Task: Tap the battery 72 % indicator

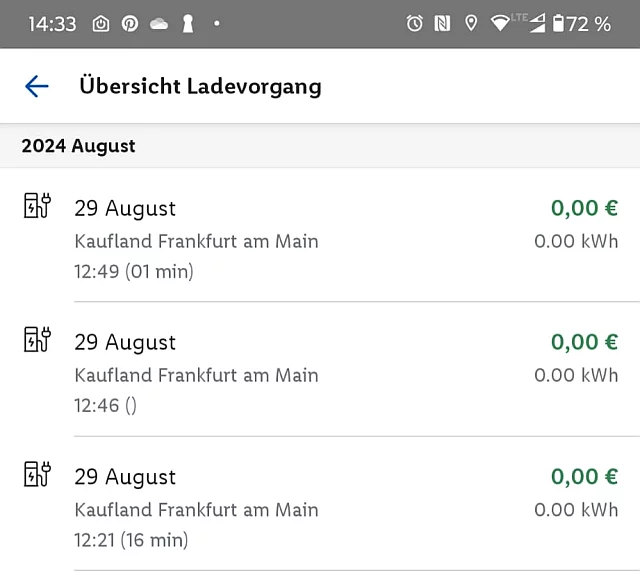Action: pos(582,24)
